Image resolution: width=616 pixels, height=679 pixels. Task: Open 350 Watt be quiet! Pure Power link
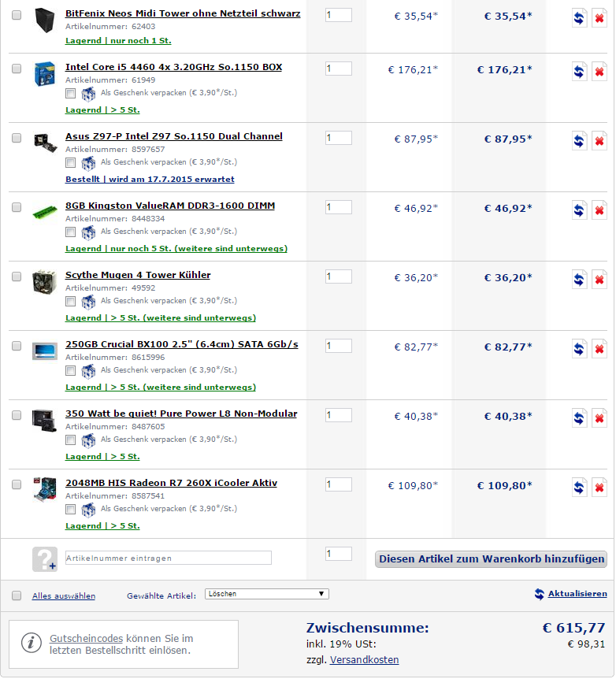(181, 414)
